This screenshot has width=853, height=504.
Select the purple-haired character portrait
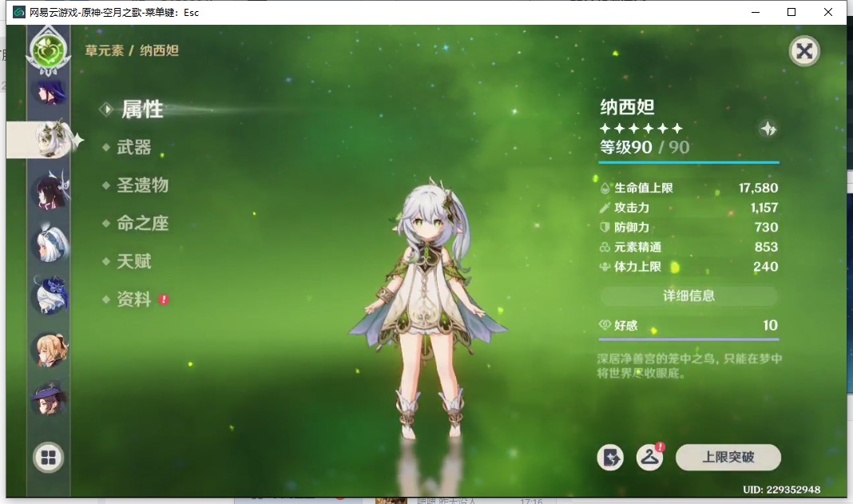(x=46, y=90)
